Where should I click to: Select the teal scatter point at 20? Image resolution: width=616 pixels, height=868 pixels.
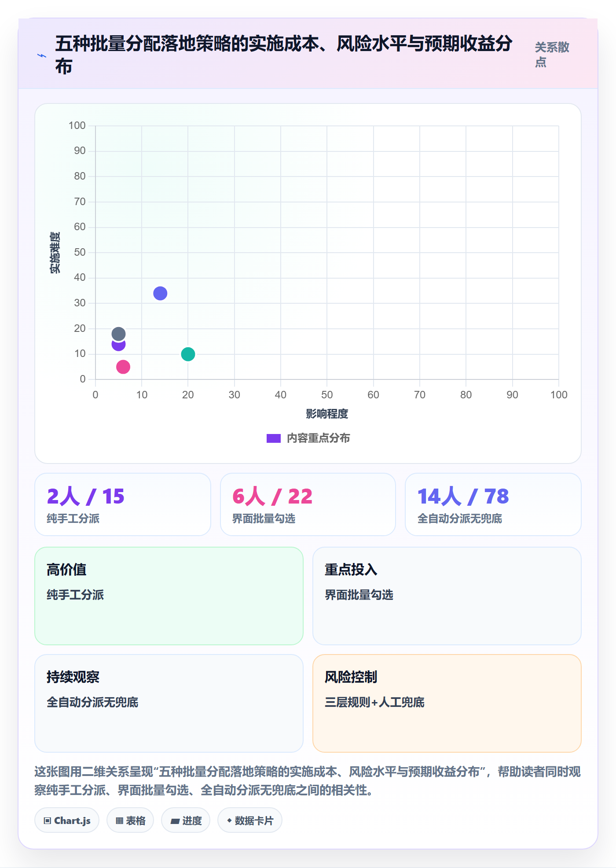188,354
